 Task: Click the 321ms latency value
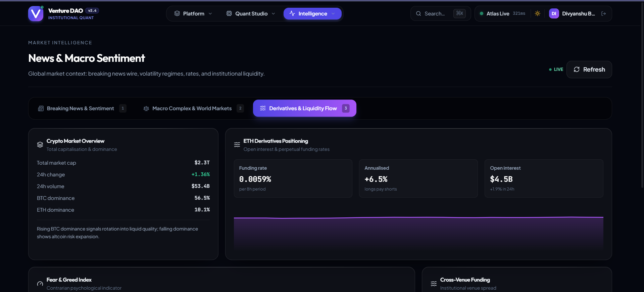519,13
